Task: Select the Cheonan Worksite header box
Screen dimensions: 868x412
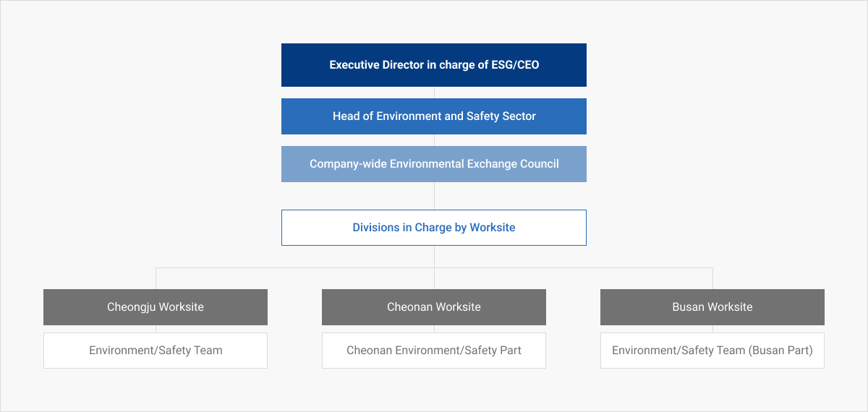Action: [434, 307]
